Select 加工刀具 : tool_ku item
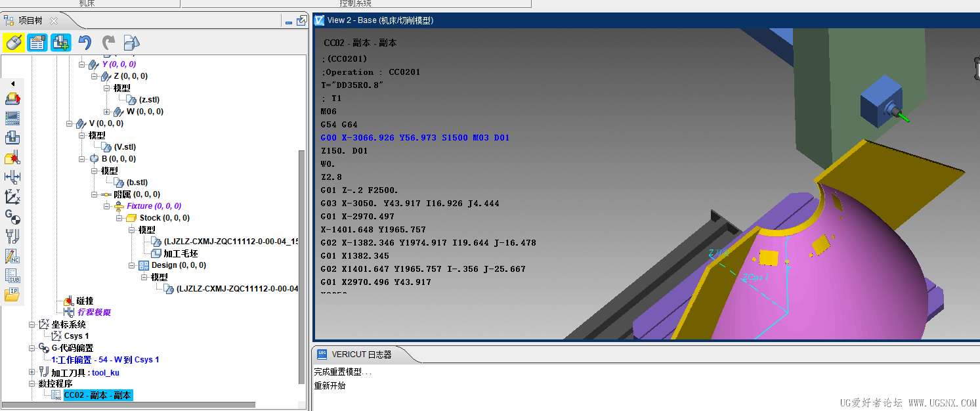Image resolution: width=980 pixels, height=411 pixels. pyautogui.click(x=85, y=372)
